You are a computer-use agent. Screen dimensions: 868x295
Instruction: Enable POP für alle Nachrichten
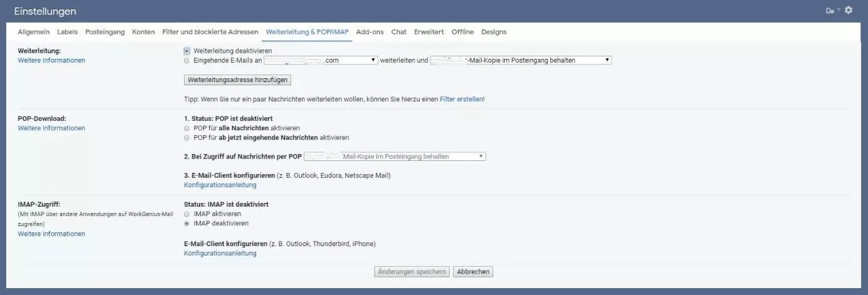point(187,128)
